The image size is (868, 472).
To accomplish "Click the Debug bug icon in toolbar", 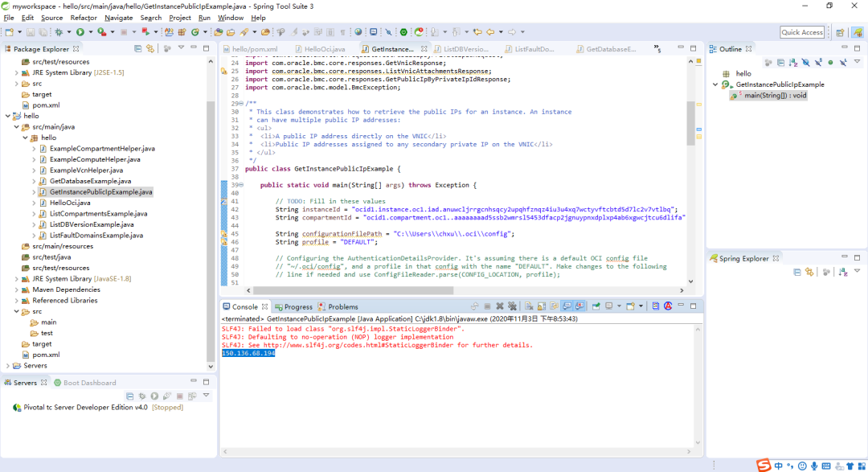I will [58, 32].
